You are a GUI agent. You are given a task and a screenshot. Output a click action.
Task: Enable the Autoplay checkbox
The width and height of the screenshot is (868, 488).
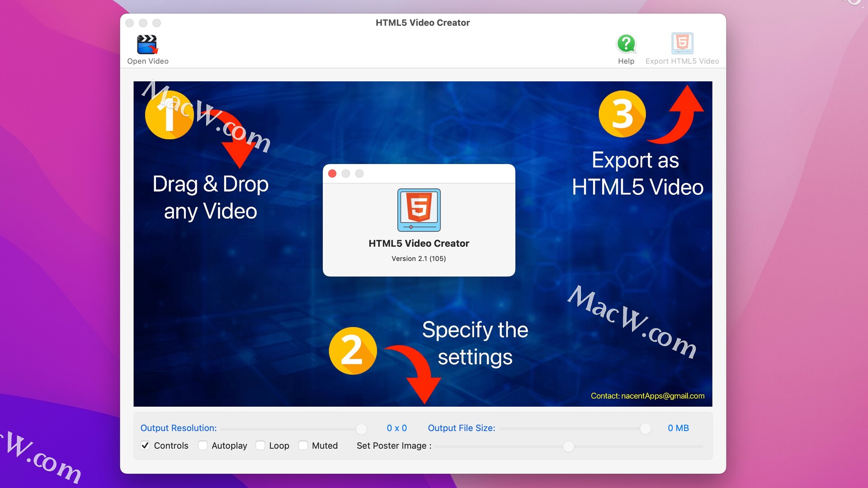[203, 446]
